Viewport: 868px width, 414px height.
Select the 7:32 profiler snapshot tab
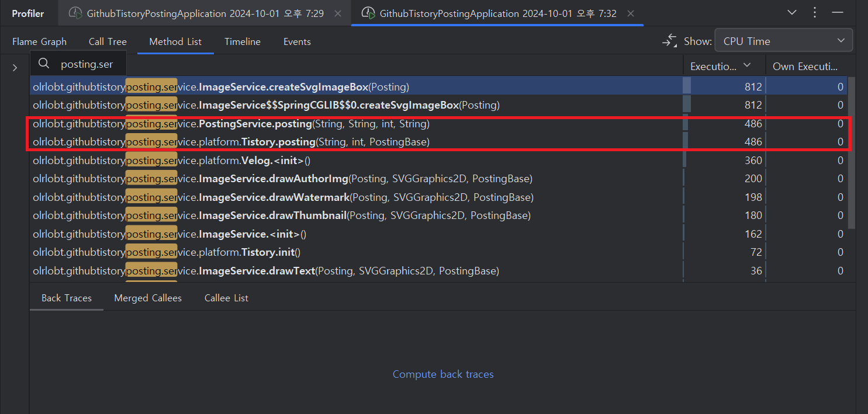pos(497,13)
